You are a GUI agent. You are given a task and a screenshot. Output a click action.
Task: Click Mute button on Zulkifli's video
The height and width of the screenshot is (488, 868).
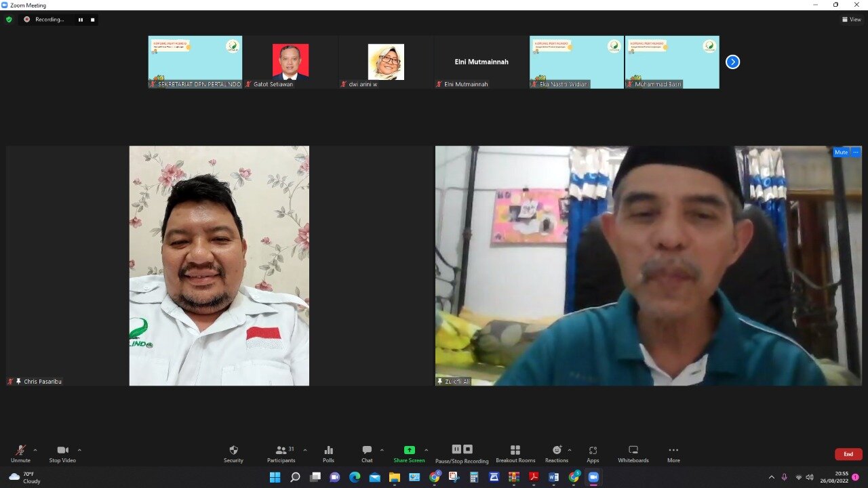(841, 152)
